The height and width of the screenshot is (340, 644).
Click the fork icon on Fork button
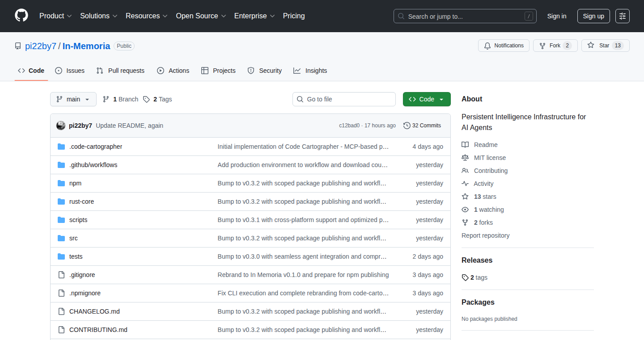pyautogui.click(x=542, y=46)
